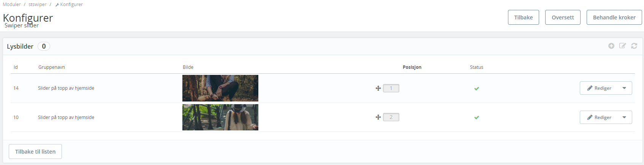Click the pencil Rediger button for slide 10
The height and width of the screenshot is (165, 644).
599,117
